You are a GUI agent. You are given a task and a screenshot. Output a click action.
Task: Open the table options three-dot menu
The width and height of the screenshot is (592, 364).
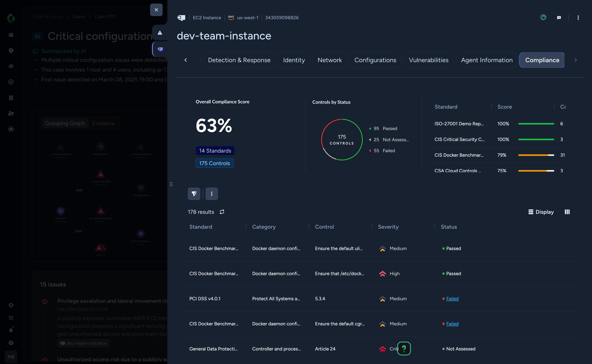211,194
